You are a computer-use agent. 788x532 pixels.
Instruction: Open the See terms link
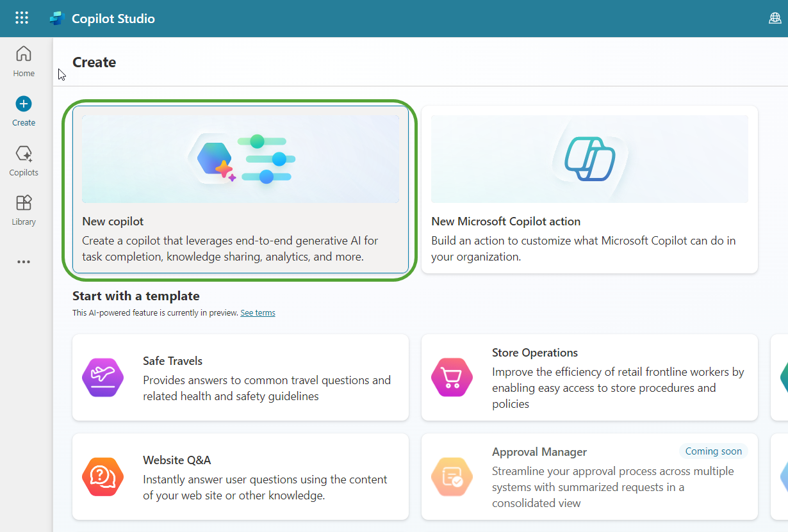(x=258, y=313)
